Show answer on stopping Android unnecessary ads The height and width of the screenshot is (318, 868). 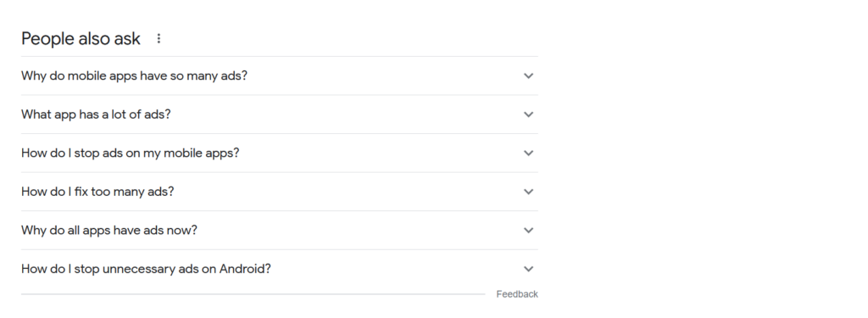pos(279,270)
